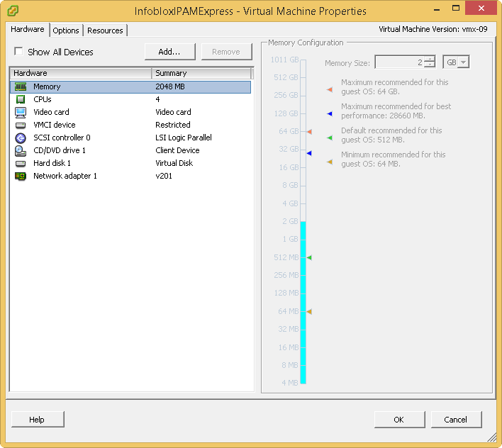Click yellow legend arrow for minimum recommended
The image size is (502, 448).
tap(330, 162)
